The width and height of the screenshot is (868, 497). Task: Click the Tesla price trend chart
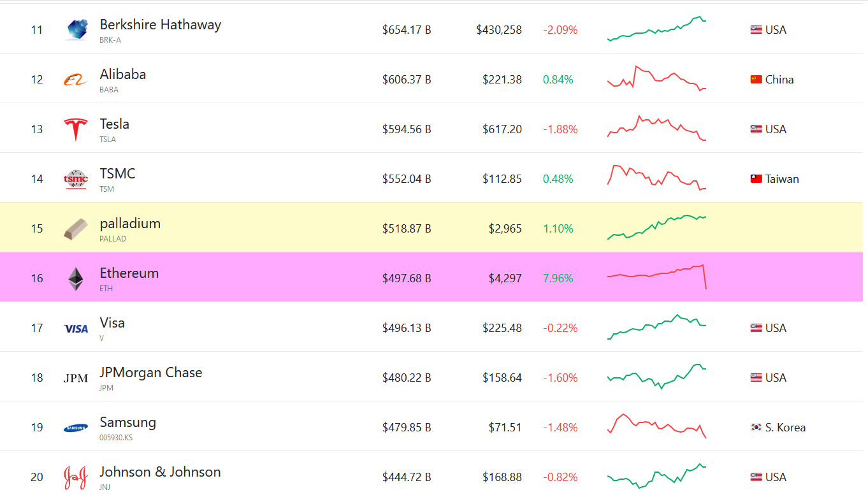pyautogui.click(x=656, y=129)
